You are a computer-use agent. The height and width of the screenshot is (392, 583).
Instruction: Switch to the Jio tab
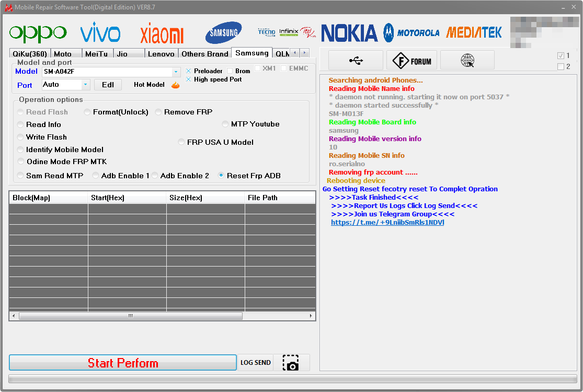click(129, 53)
